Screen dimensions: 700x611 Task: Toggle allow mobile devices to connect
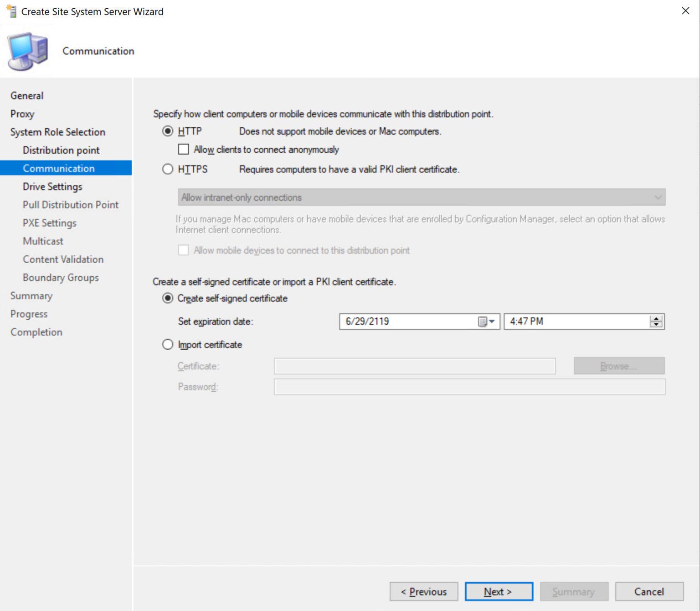tap(183, 250)
